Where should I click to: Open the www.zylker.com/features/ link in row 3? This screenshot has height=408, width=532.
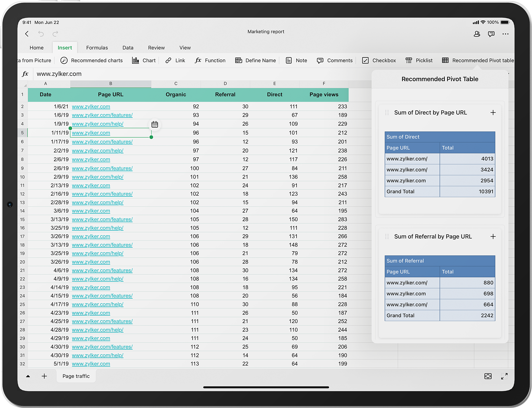102,115
